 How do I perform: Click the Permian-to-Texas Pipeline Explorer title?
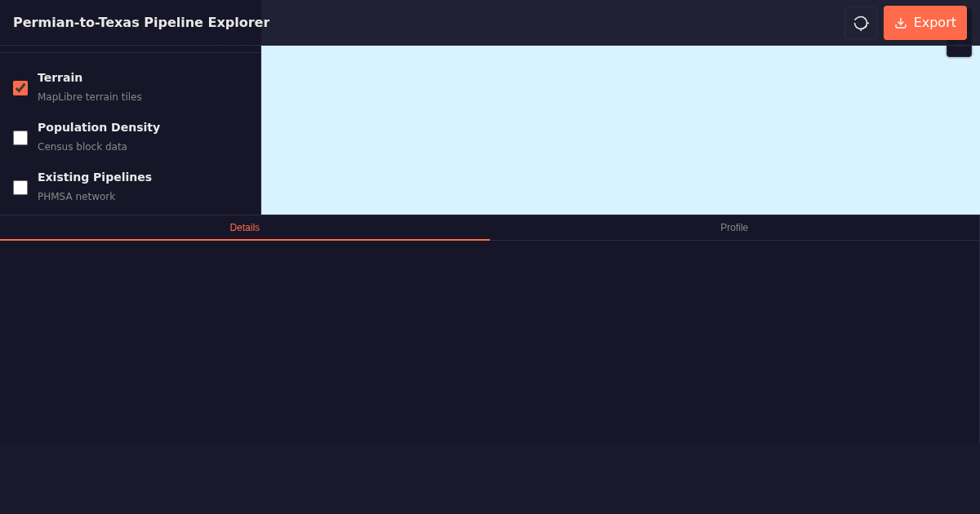coord(141,23)
